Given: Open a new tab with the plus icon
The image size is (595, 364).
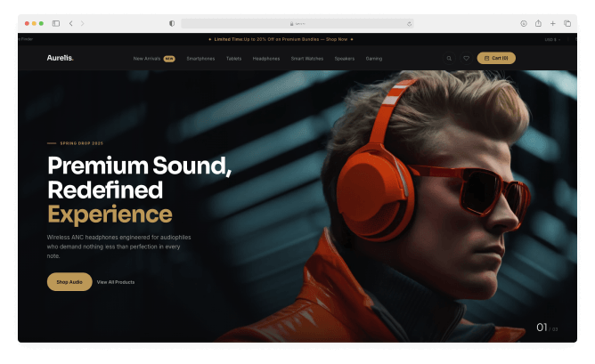Looking at the screenshot, I should 553,23.
